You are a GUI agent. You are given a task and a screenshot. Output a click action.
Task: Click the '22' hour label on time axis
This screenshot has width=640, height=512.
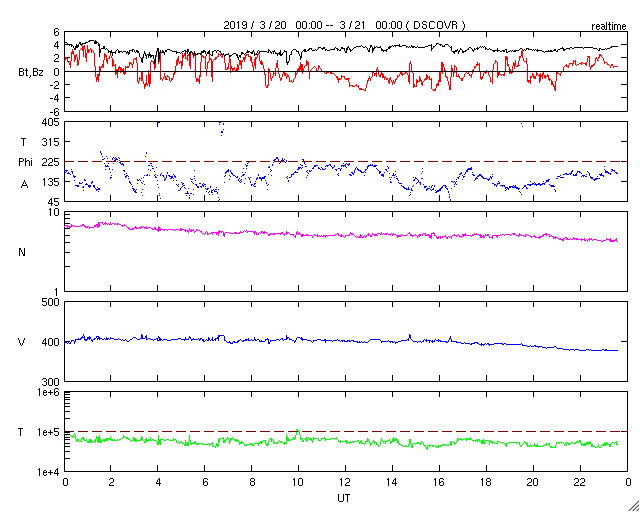point(580,482)
